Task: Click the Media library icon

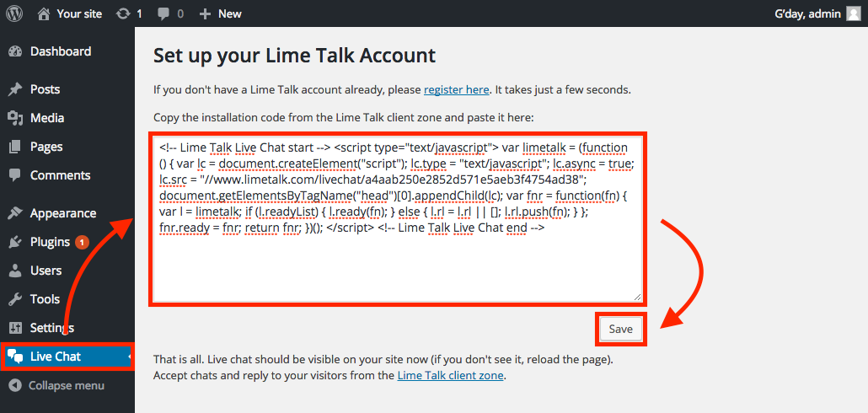Action: pos(15,118)
